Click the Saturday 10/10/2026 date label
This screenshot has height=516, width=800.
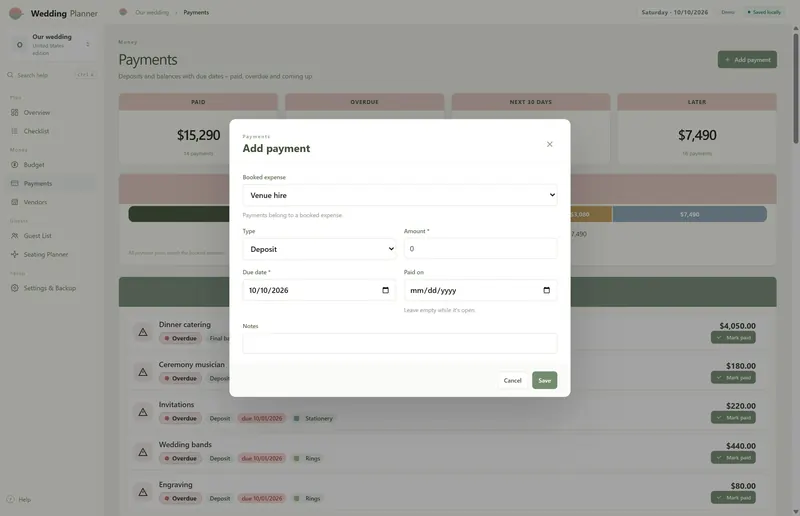[674, 12]
